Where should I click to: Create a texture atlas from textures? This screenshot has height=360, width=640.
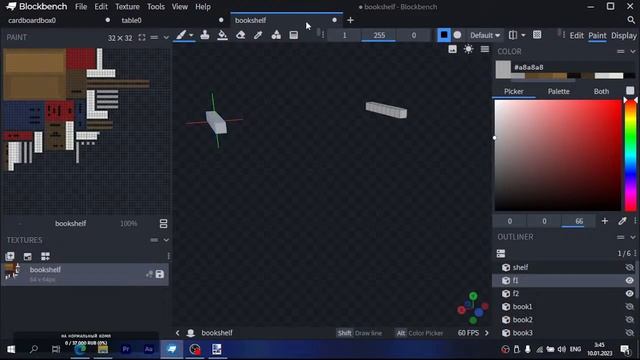coord(45,256)
